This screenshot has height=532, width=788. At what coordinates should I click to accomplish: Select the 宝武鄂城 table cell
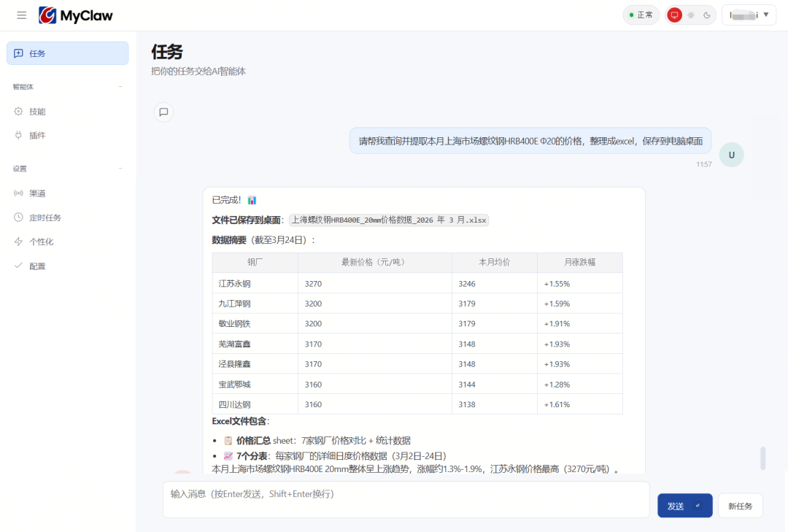tap(255, 384)
